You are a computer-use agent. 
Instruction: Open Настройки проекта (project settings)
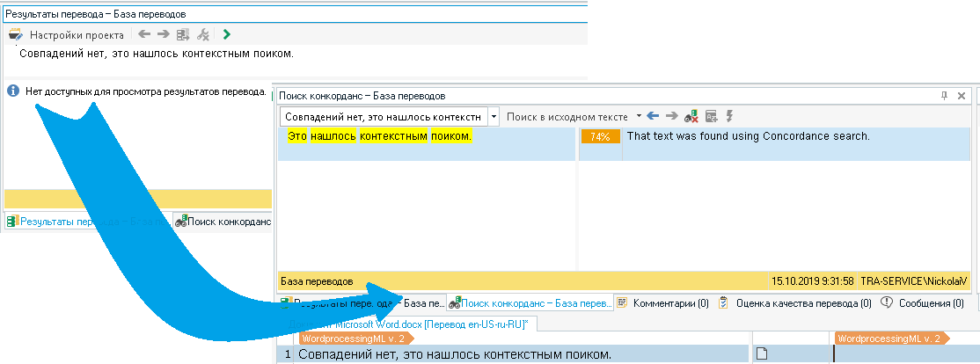coord(67,35)
